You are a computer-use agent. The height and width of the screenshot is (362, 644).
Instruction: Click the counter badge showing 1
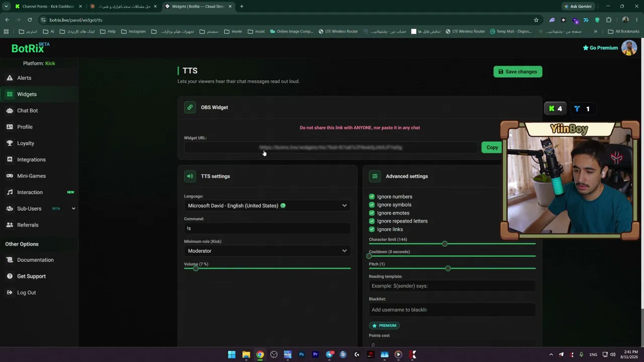[582, 109]
